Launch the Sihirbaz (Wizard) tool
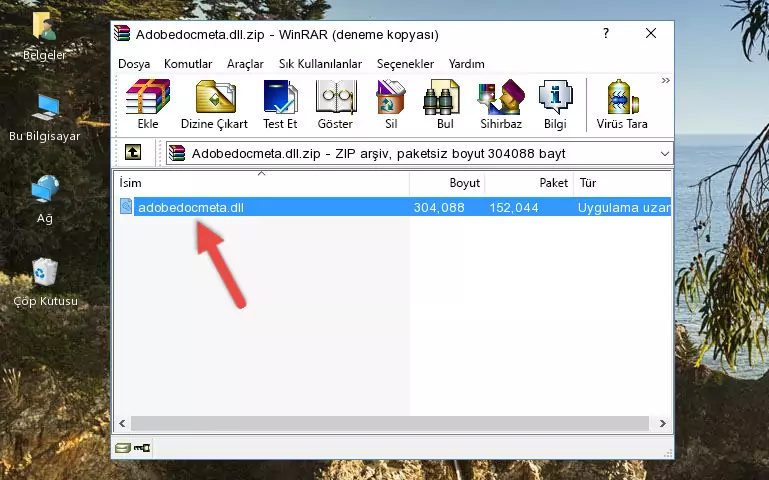Viewport: 769px width, 480px height. tap(501, 104)
